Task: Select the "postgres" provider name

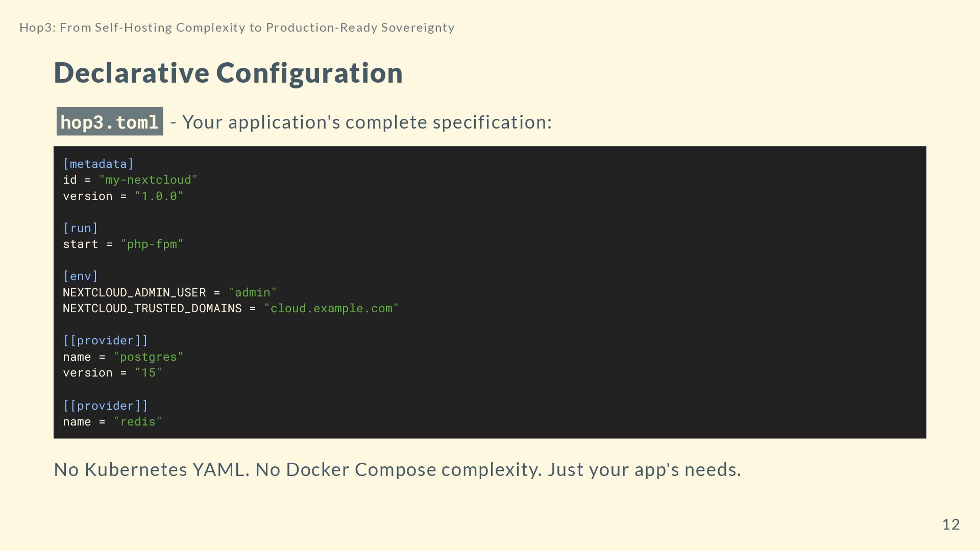Action: tap(148, 357)
